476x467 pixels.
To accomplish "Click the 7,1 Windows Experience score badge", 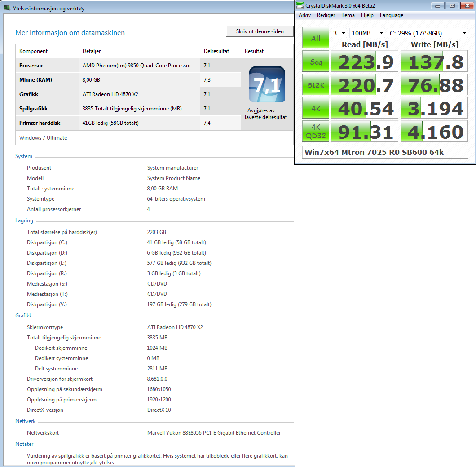I will tap(267, 84).
